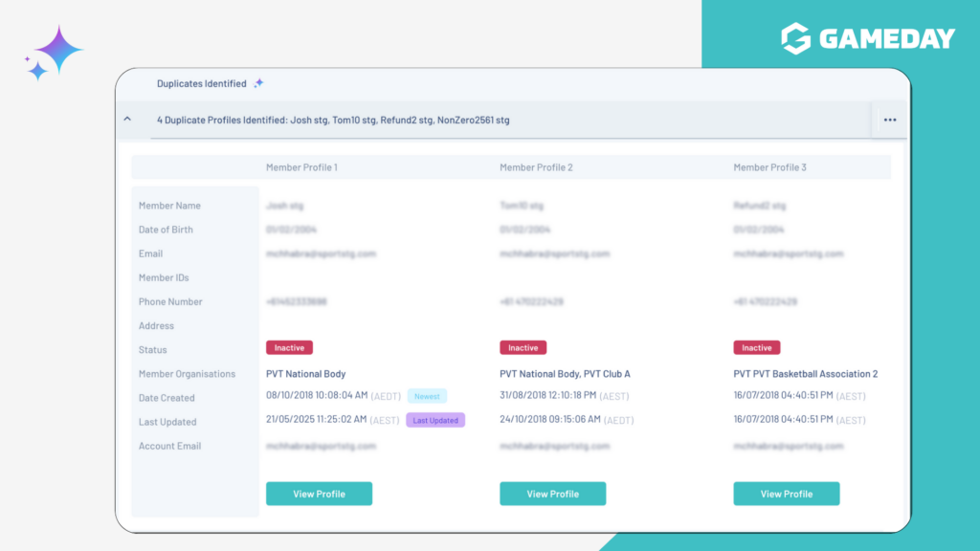980x551 pixels.
Task: Click the Account Email row label
Action: point(170,446)
